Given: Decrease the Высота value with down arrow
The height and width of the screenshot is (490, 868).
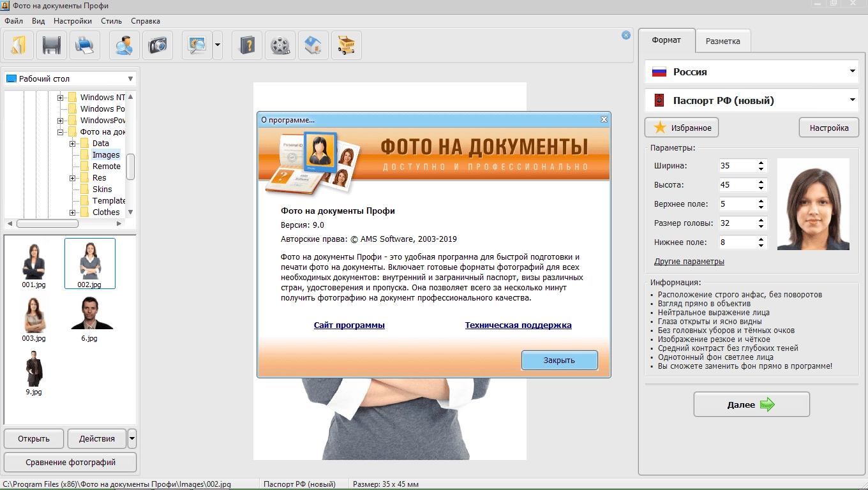Looking at the screenshot, I should pyautogui.click(x=761, y=188).
